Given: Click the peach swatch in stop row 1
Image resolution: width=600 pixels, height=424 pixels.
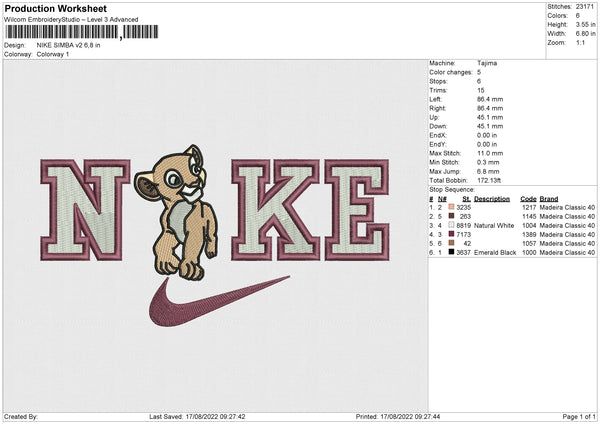Looking at the screenshot, I should pyautogui.click(x=451, y=207).
